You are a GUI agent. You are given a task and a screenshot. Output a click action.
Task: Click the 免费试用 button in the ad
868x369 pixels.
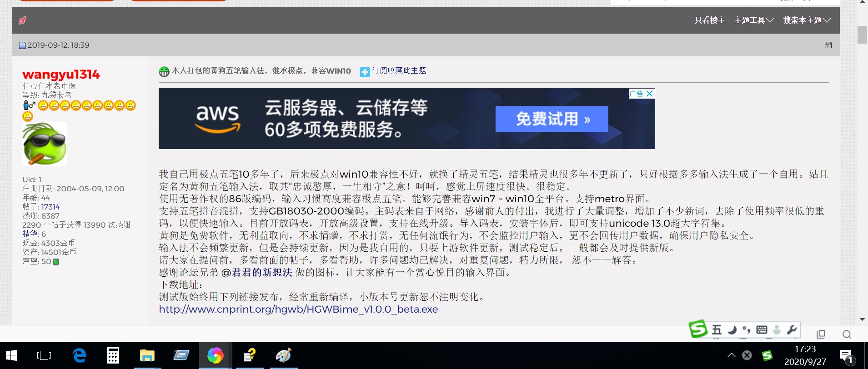(x=552, y=119)
